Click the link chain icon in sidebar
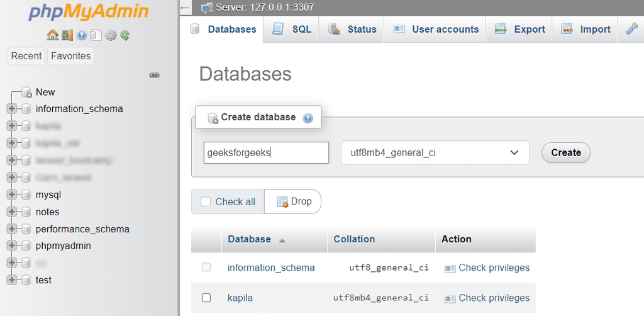Image resolution: width=644 pixels, height=316 pixels. 154,75
